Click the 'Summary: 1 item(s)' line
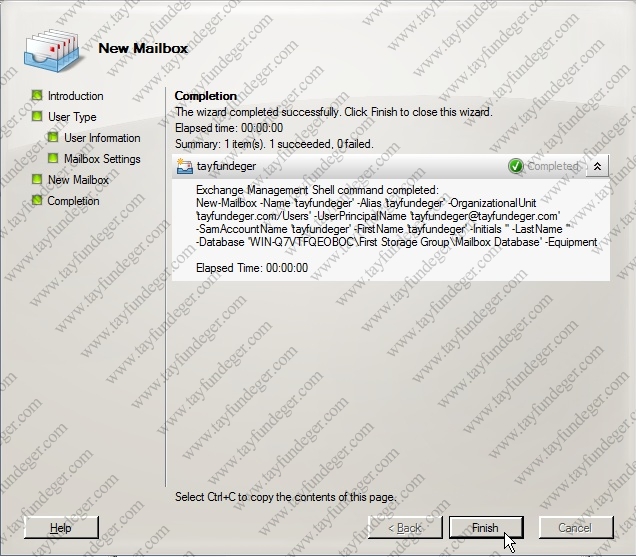Viewport: 636px width, 557px height. 274,144
